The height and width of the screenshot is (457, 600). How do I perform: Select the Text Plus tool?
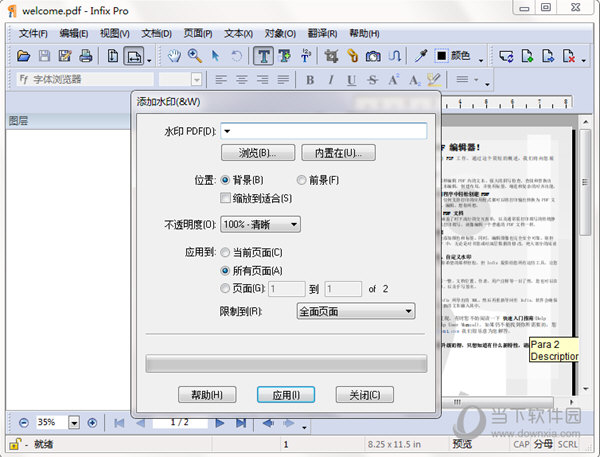[x=284, y=56]
